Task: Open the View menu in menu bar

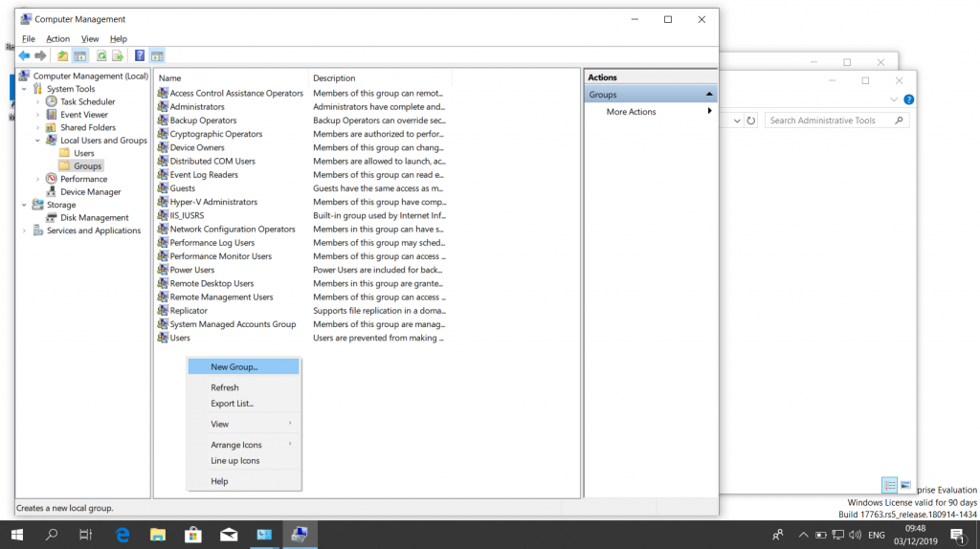Action: pyautogui.click(x=89, y=38)
